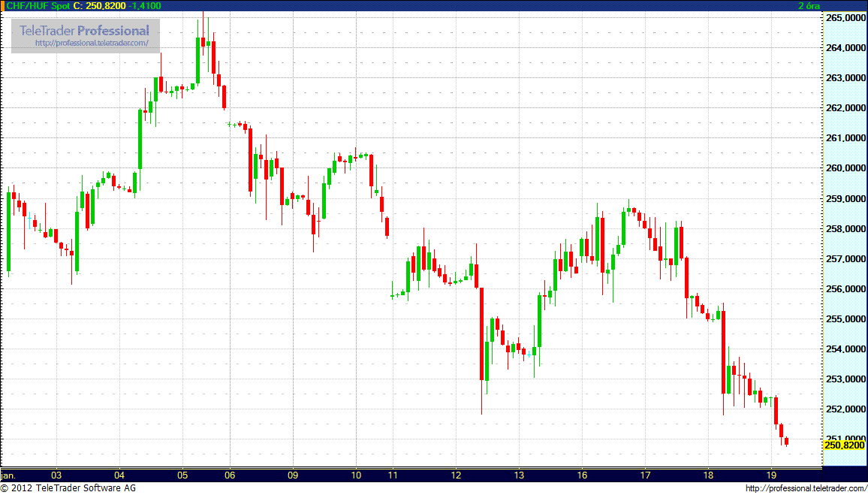Click the © 2012 TeleTrader Software AG copyright

tap(68, 488)
